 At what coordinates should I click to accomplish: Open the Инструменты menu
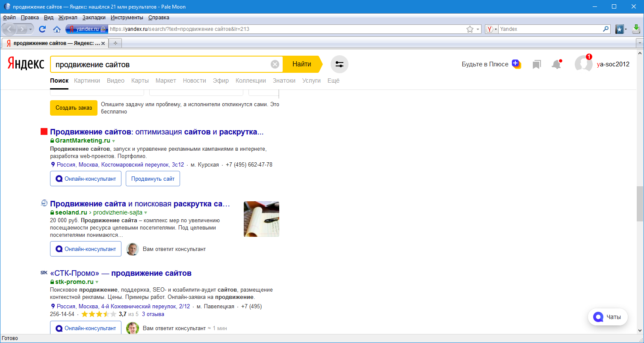click(x=127, y=18)
